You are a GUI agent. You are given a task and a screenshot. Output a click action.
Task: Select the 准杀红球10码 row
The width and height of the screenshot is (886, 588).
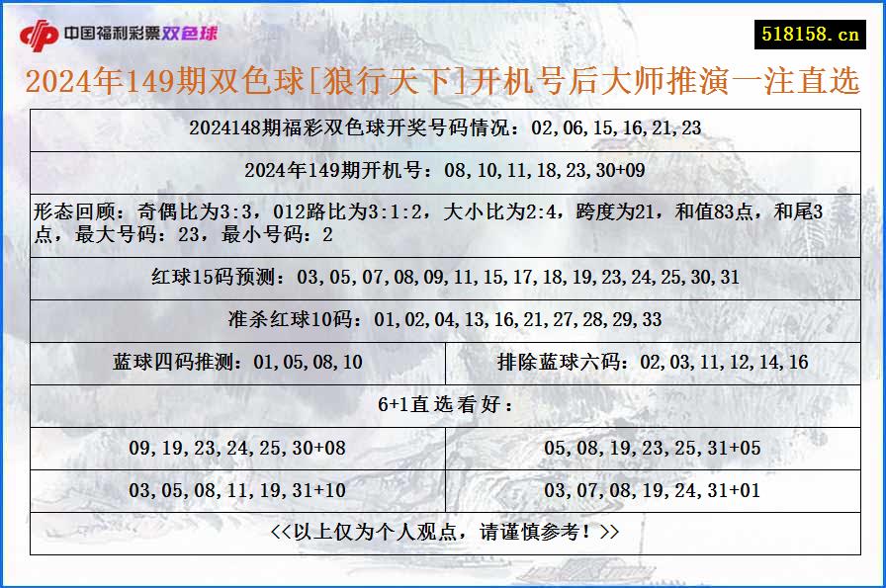441,319
